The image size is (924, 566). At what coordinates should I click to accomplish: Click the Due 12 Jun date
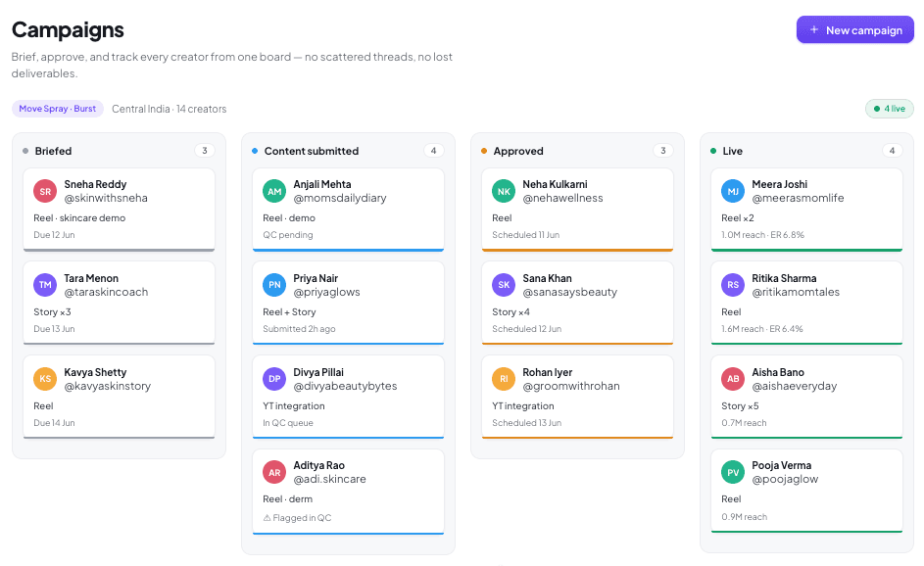(x=54, y=234)
